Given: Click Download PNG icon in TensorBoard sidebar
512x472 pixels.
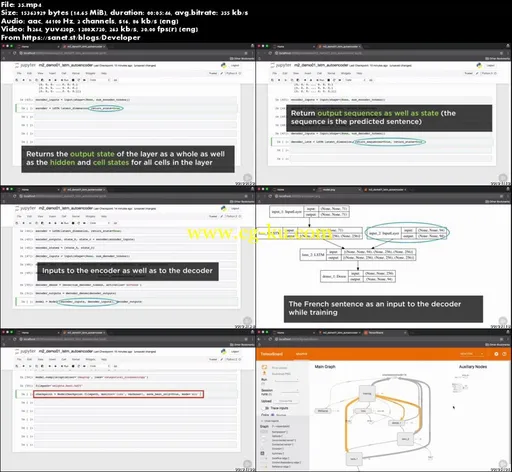Looking at the screenshot, I should [x=264, y=374].
